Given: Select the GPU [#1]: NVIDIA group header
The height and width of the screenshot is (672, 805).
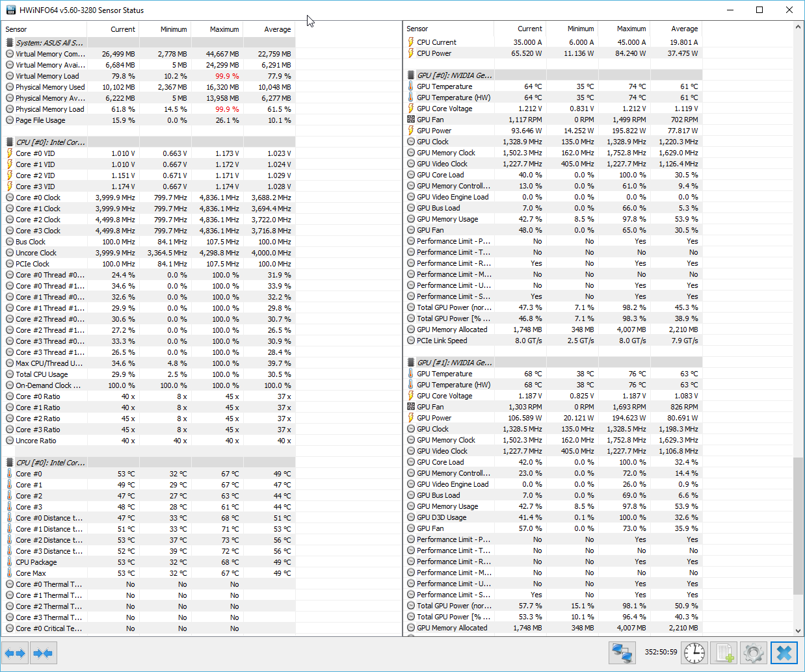Looking at the screenshot, I should coord(454,363).
